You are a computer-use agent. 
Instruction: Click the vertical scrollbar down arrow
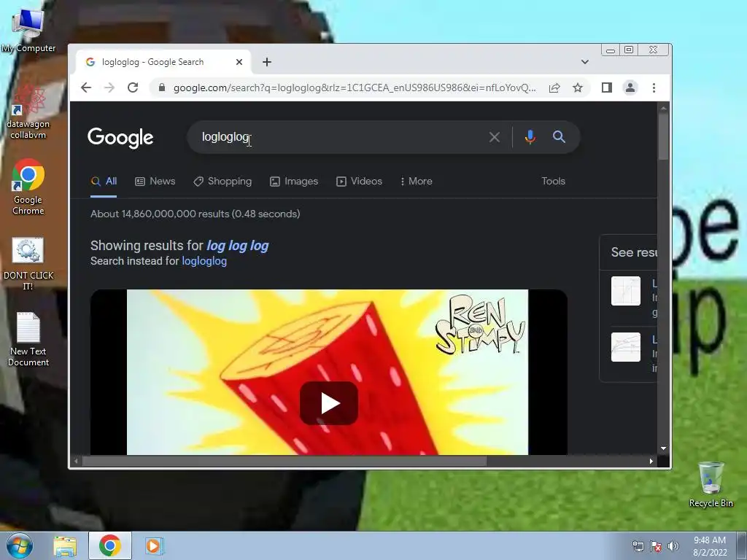coord(663,448)
